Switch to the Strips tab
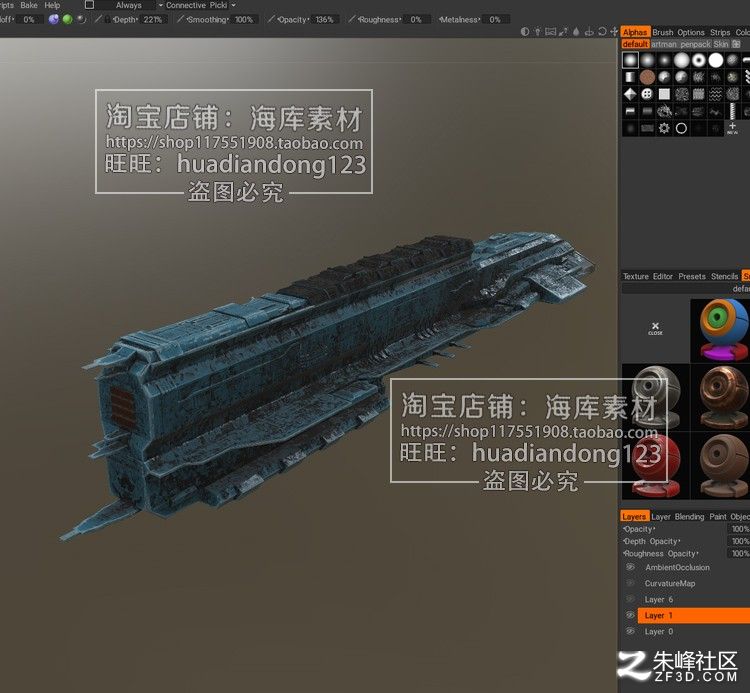The image size is (750, 693). (720, 32)
